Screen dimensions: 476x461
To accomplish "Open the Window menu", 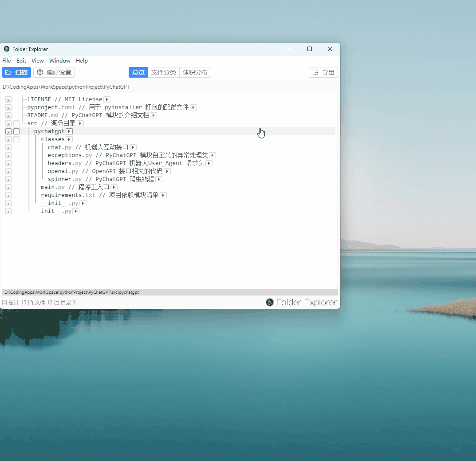I will pyautogui.click(x=60, y=61).
